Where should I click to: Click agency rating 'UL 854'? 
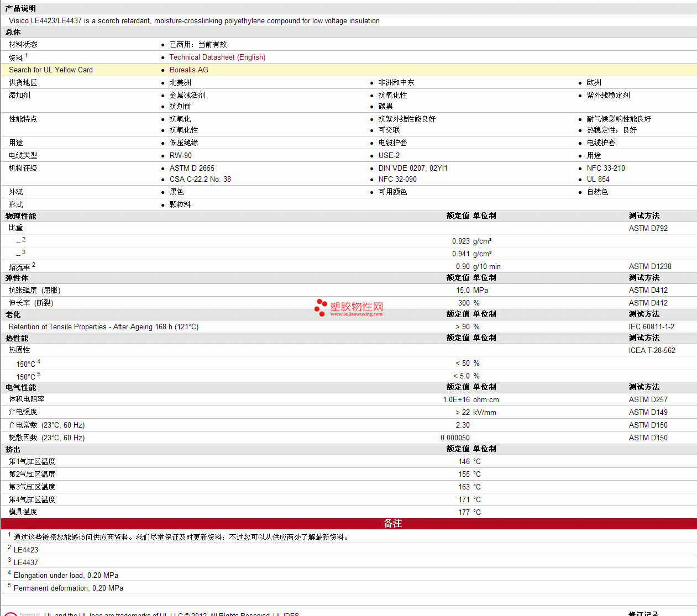click(598, 180)
